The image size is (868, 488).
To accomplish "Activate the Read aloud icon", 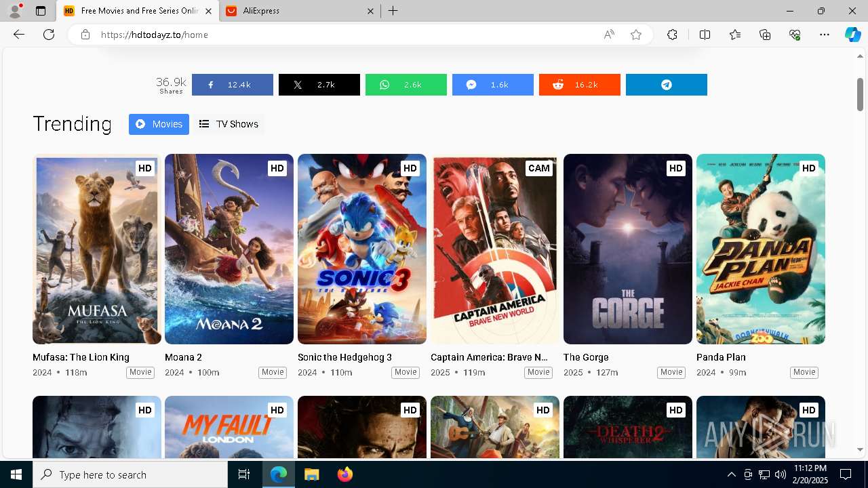I will click(609, 35).
